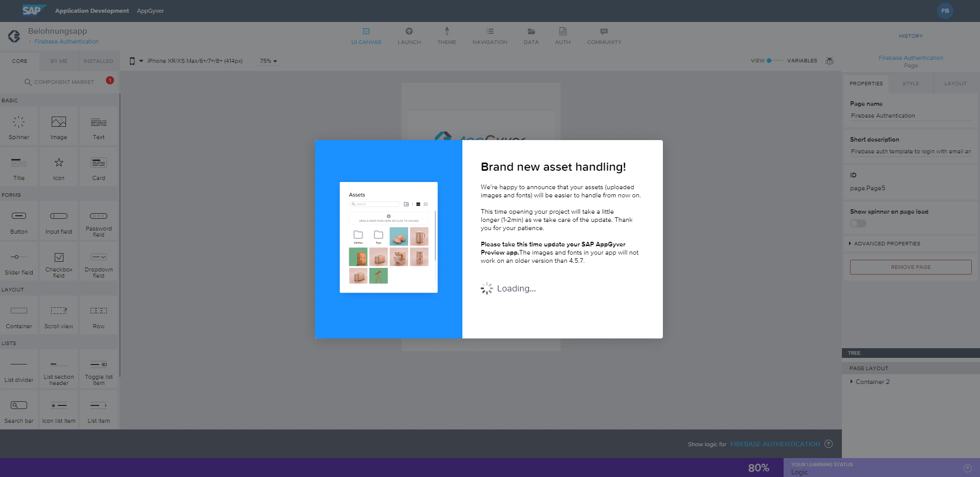Add a Search bar component

[x=19, y=411]
